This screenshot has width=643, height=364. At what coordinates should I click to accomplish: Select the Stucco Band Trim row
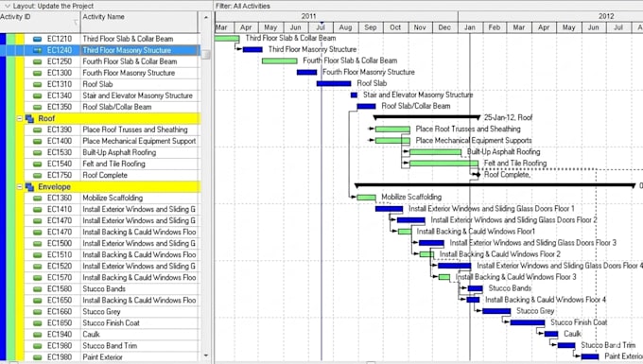pos(112,346)
